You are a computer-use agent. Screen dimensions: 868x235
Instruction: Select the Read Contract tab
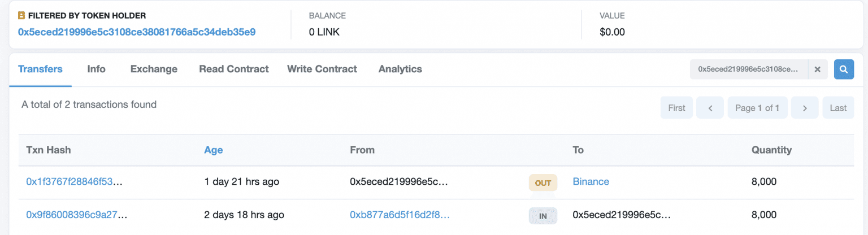233,69
